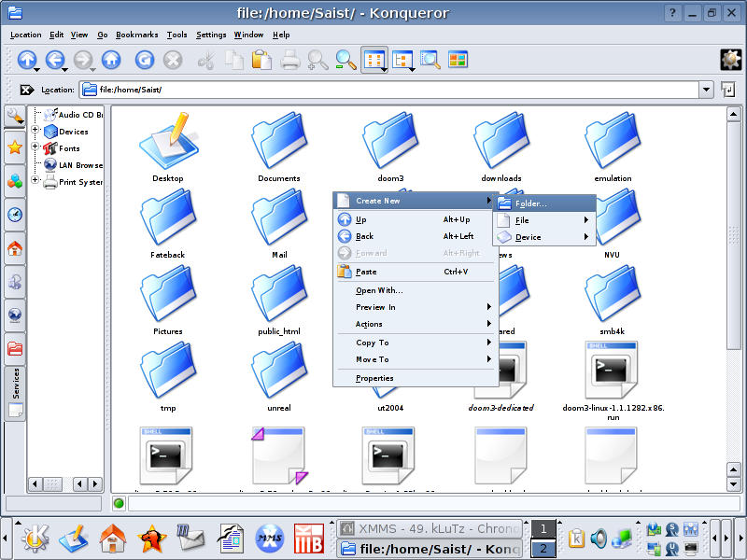Click the Print toolbar icon

tap(290, 60)
